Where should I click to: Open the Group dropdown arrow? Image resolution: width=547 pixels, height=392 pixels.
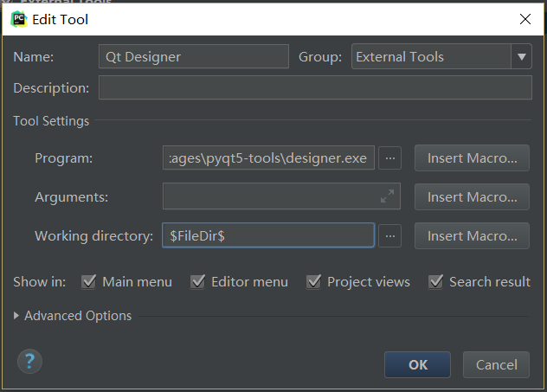pyautogui.click(x=521, y=57)
